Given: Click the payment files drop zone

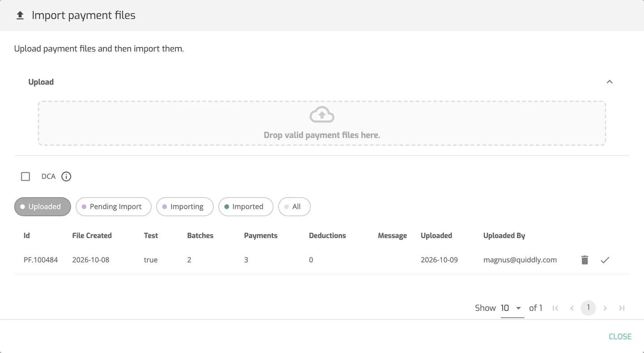Looking at the screenshot, I should coord(322,123).
